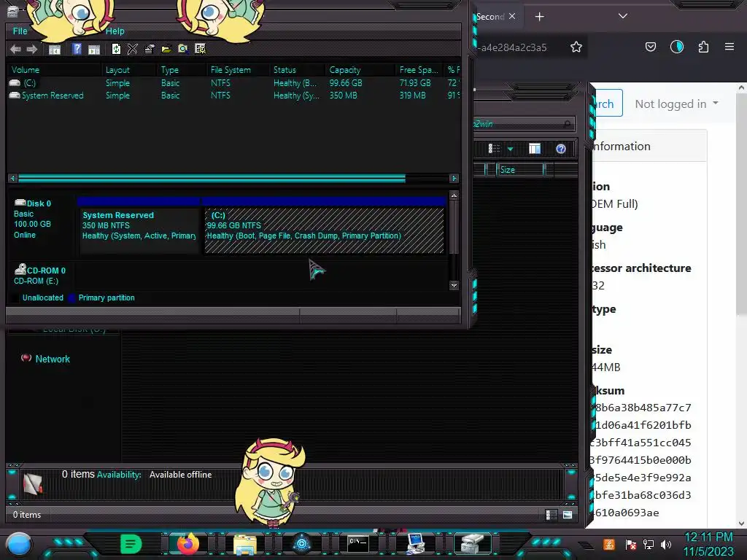
Task: Open the Explorer view options dropdown arrow
Action: point(510,149)
